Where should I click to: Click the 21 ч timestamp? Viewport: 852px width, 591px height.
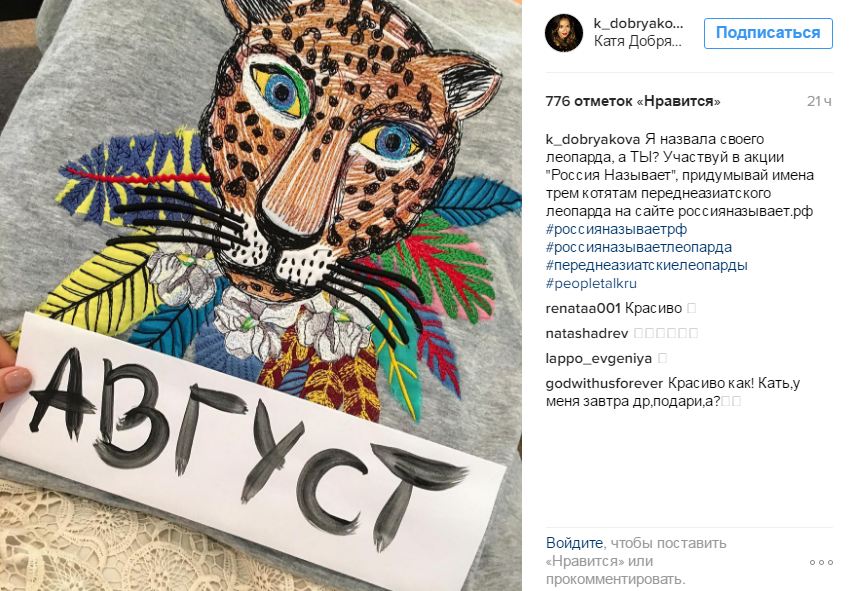819,102
